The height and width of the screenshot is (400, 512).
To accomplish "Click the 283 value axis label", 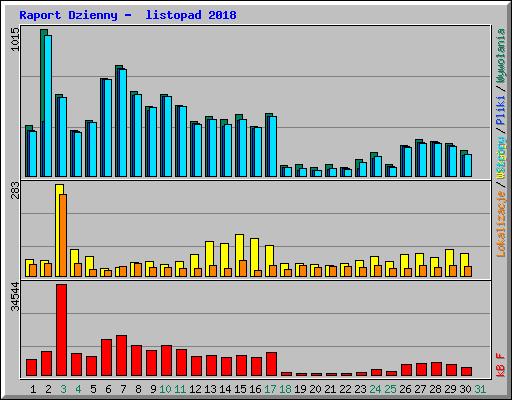I will 15,190.
